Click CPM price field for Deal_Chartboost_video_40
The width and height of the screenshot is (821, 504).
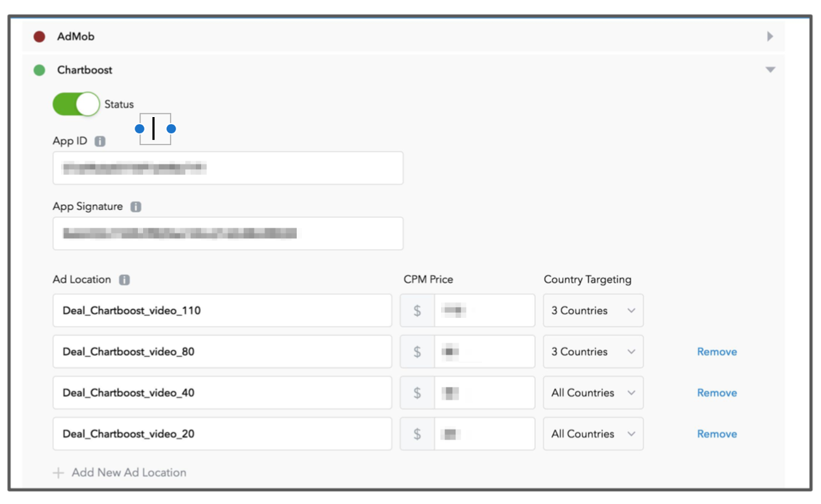[x=484, y=393]
